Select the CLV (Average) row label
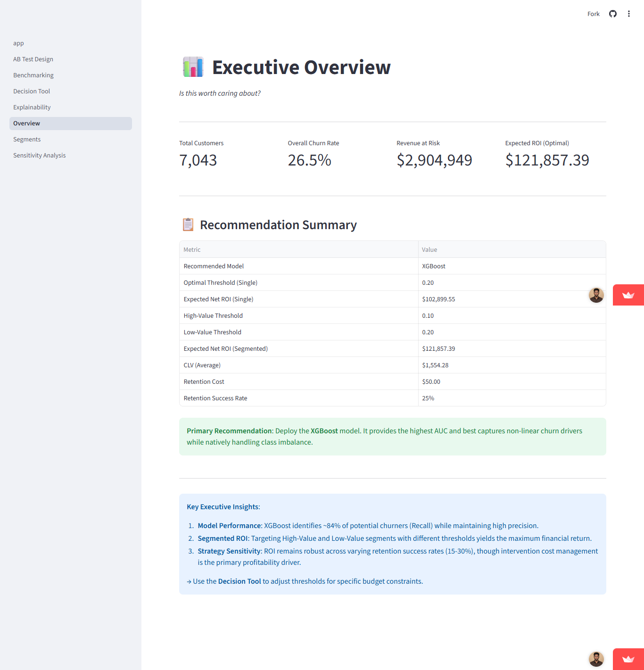 click(x=299, y=365)
